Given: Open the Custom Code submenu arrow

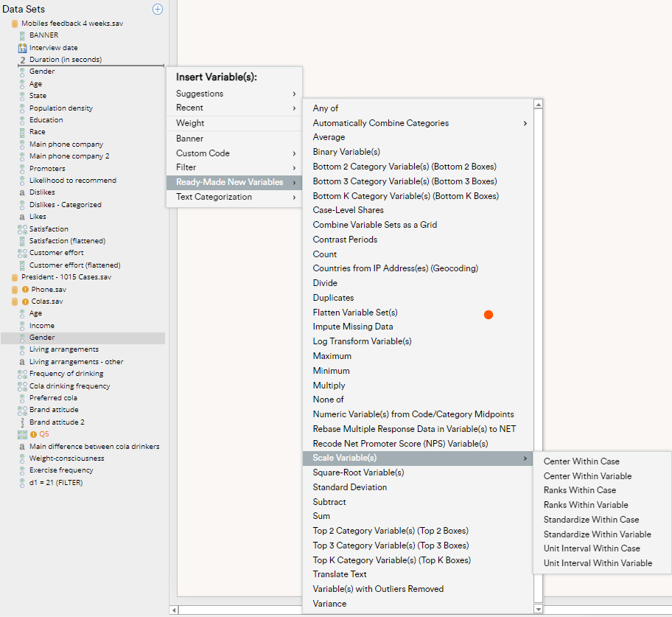Looking at the screenshot, I should click(x=294, y=153).
